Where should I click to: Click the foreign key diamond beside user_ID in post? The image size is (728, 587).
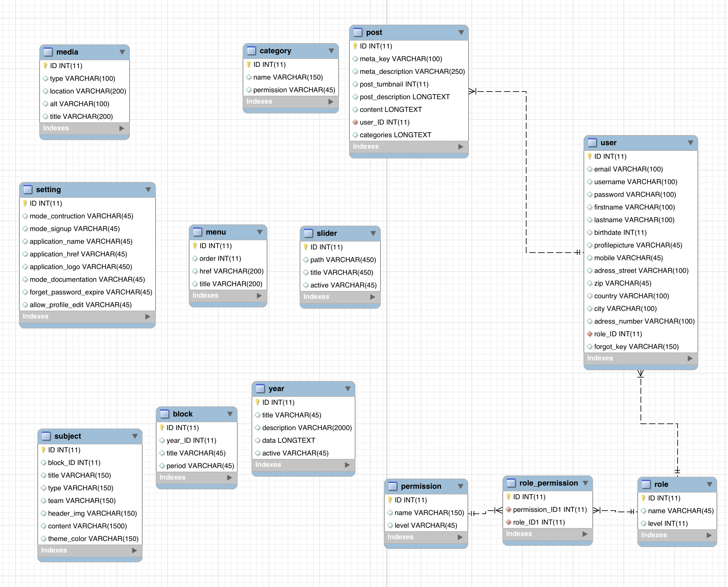355,122
